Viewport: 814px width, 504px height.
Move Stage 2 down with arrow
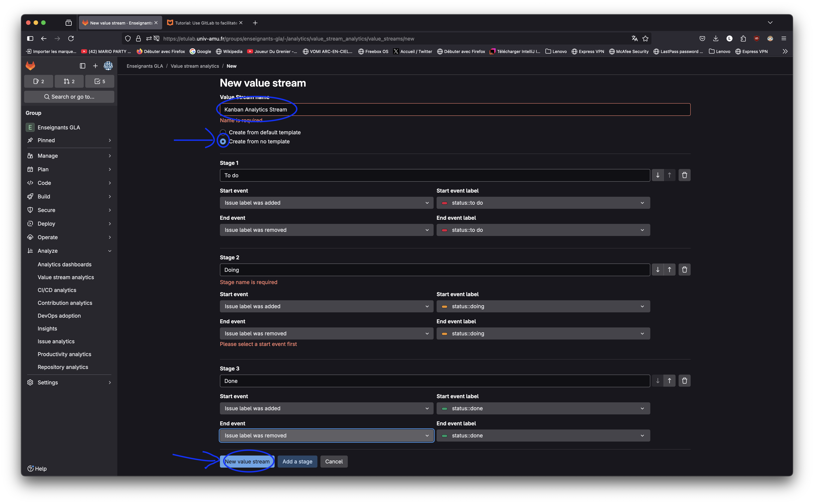pyautogui.click(x=658, y=270)
